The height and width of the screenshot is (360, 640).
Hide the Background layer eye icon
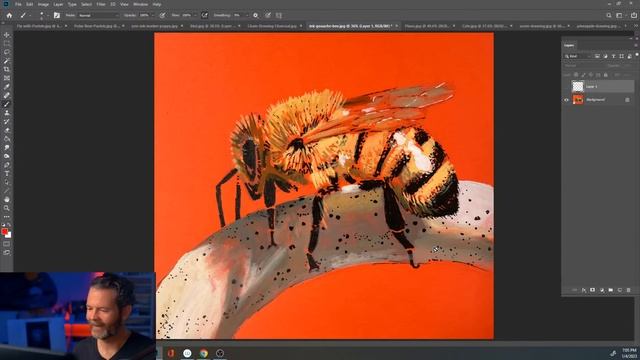tap(567, 100)
